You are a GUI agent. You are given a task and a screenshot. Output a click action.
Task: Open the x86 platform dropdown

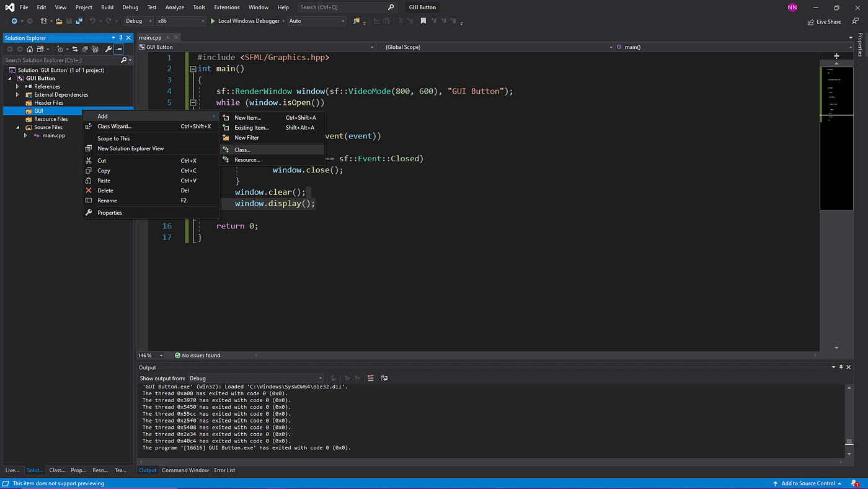(181, 21)
